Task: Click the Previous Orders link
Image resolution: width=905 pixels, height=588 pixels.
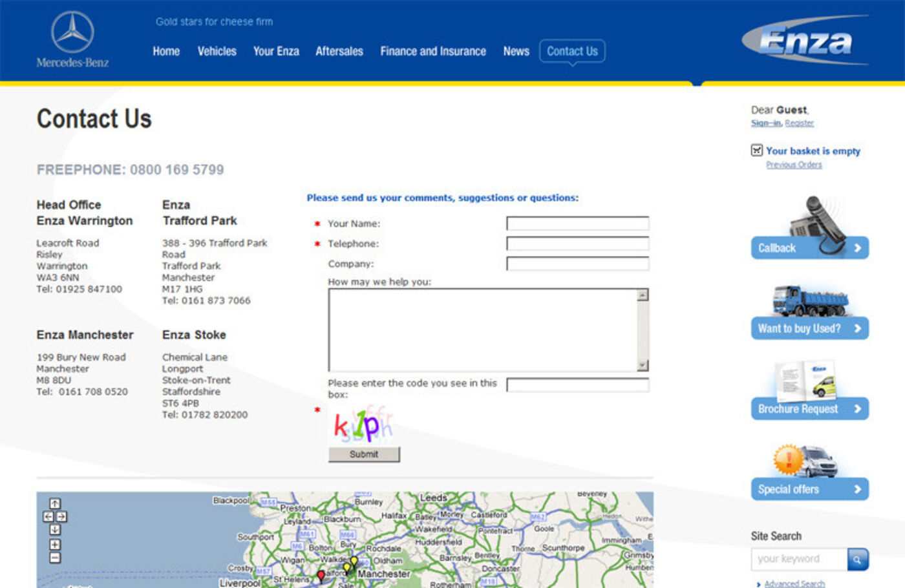Action: (794, 165)
